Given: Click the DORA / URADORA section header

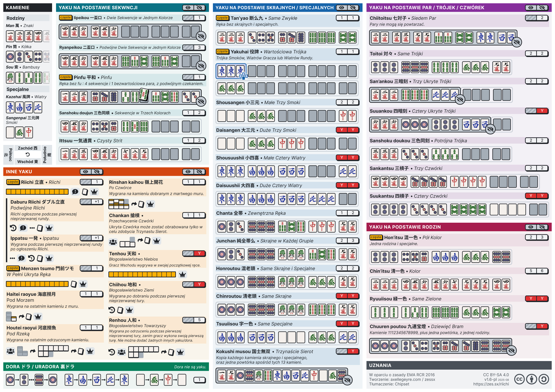Looking at the screenshot, I should tap(40, 367).
